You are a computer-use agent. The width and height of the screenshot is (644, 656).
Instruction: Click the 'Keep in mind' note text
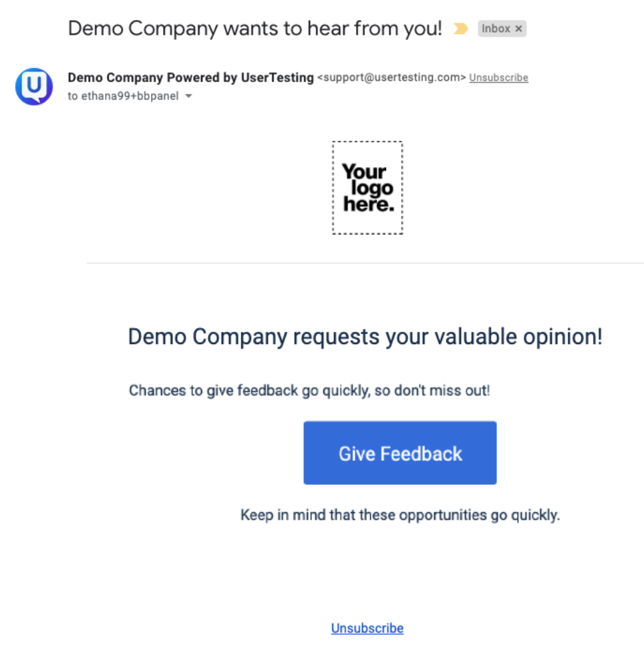pyautogui.click(x=400, y=515)
